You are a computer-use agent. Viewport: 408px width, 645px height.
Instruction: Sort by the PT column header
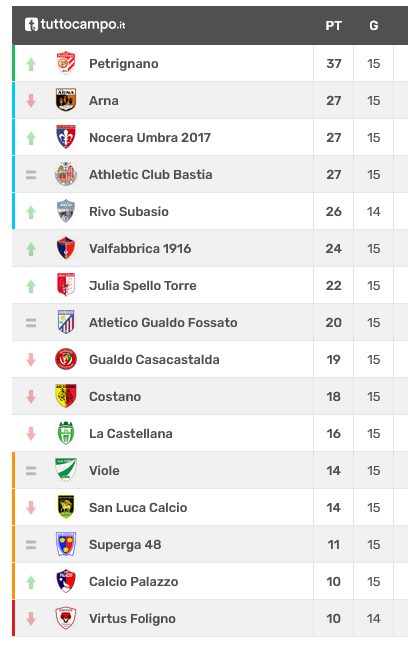pos(334,26)
